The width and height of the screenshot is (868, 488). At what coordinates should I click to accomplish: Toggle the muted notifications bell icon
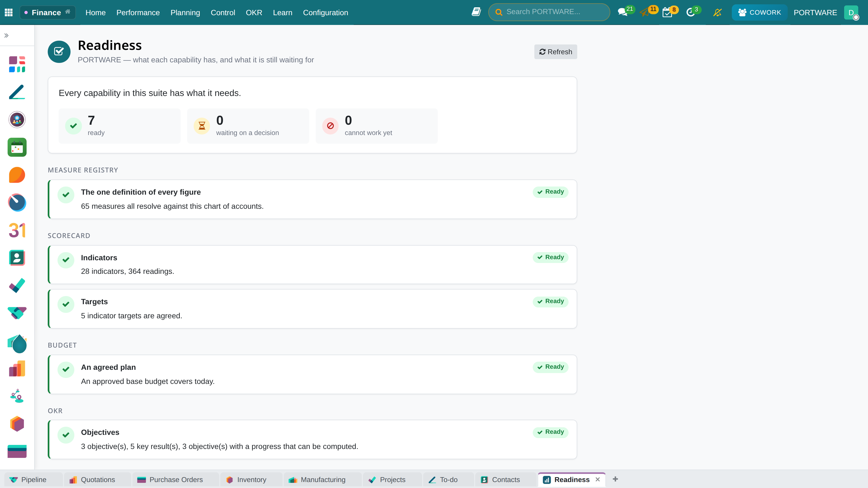click(x=717, y=12)
